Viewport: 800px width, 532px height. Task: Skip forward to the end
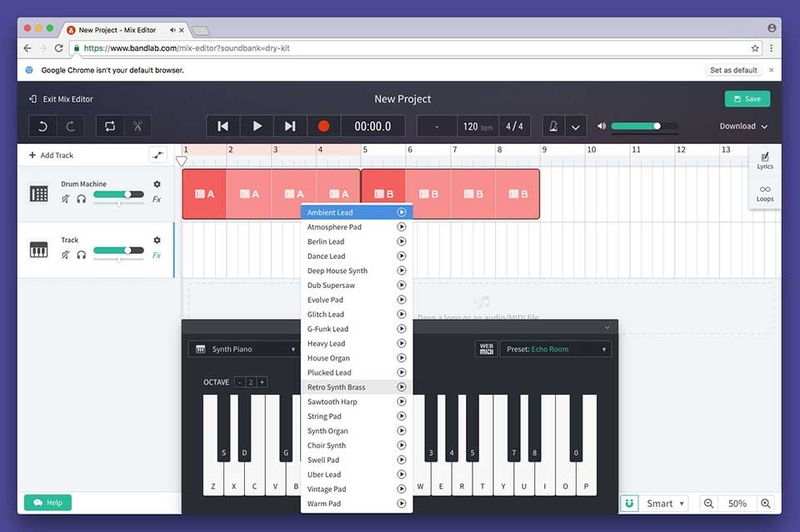(x=290, y=126)
